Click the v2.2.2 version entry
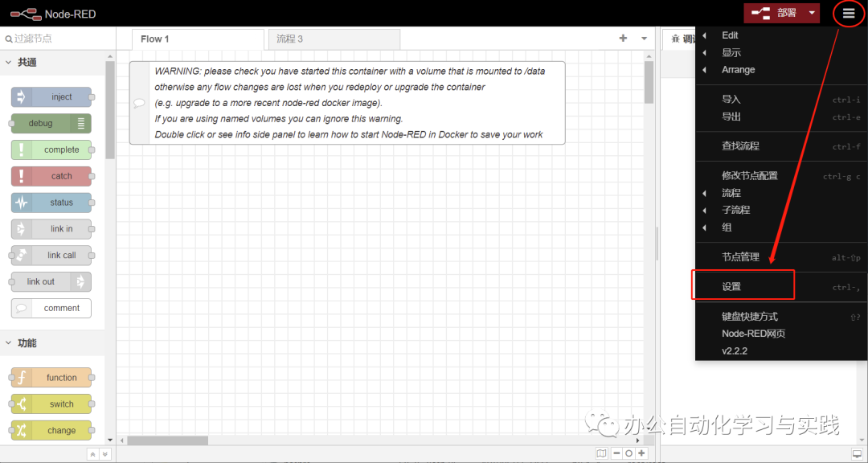Viewport: 868px width, 463px height. click(x=780, y=351)
